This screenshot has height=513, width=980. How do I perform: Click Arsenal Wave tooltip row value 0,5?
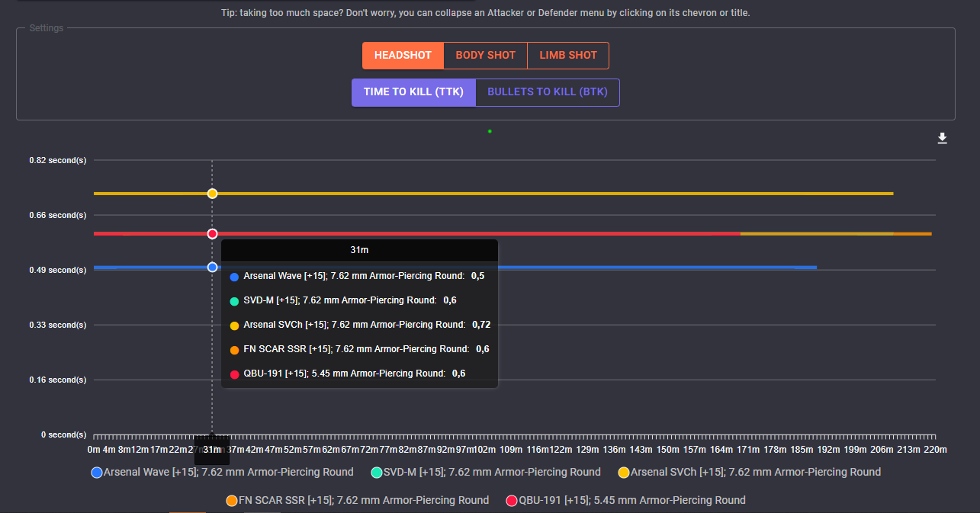tap(477, 276)
